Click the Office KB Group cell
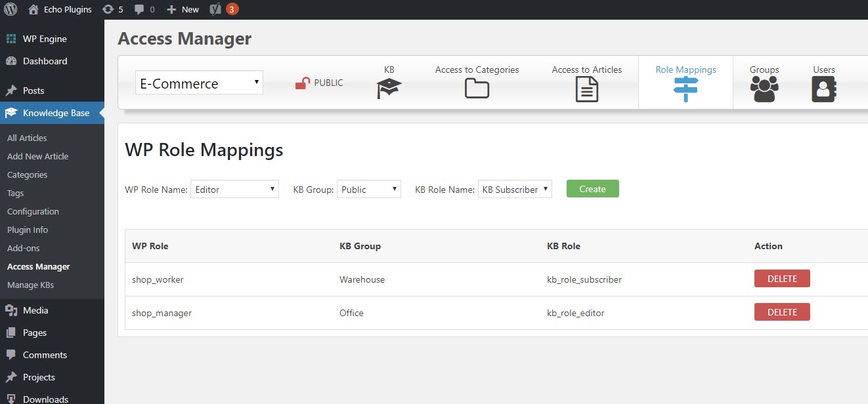 click(x=351, y=313)
